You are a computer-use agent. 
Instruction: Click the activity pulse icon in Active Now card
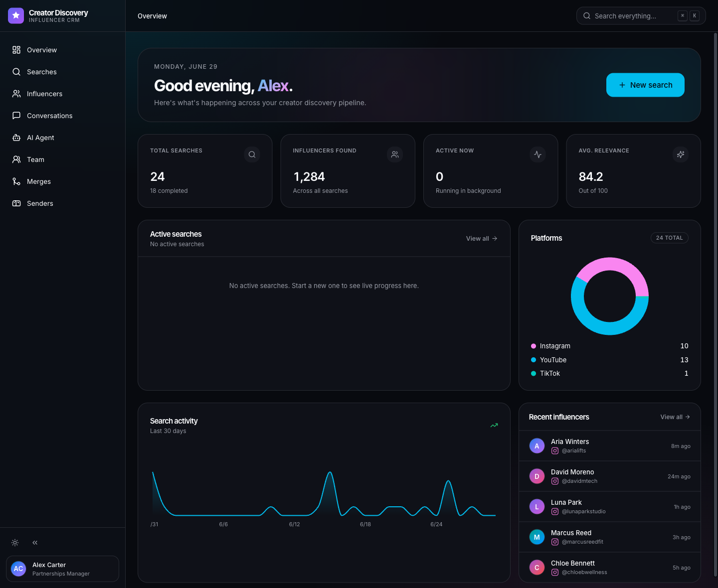(x=538, y=154)
